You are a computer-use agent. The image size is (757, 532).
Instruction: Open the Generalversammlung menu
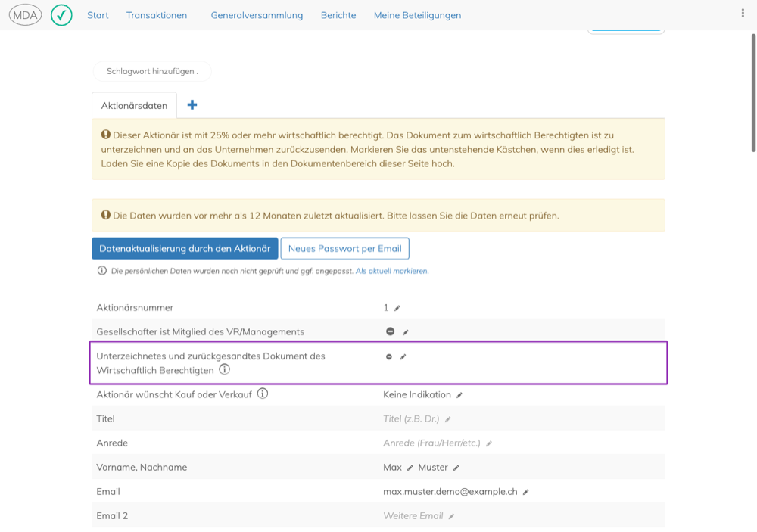coord(257,15)
